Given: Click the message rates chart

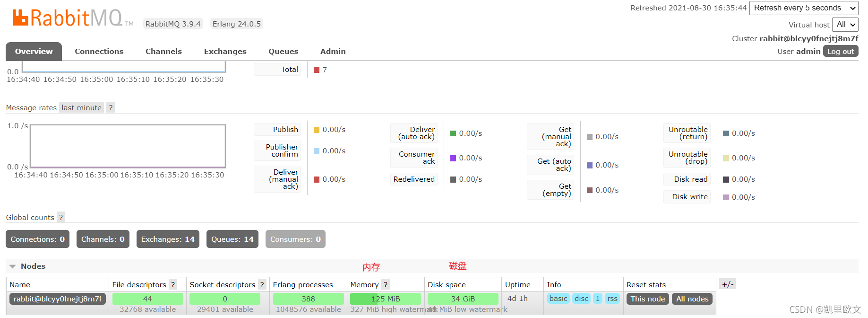Looking at the screenshot, I should [x=128, y=146].
